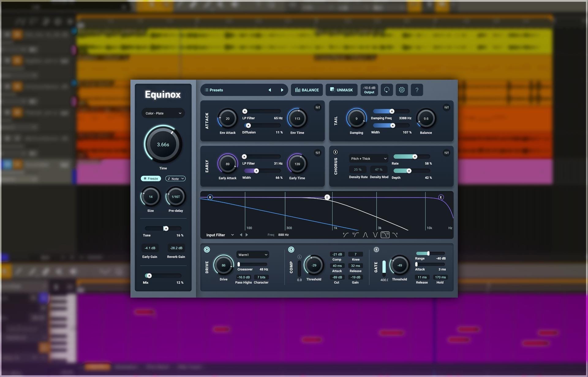Select the 6 dB low-pass filter shape
This screenshot has height=377, width=588.
point(395,235)
